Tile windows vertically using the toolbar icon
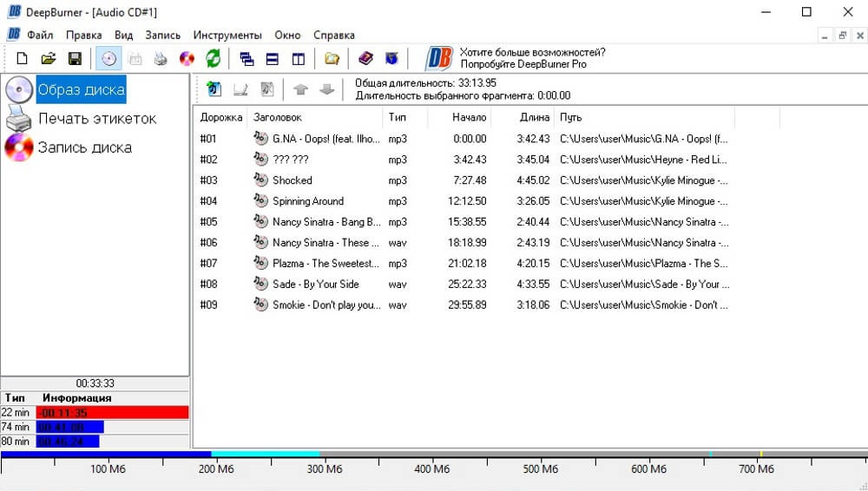Screen dimensions: 868x491 tap(299, 58)
